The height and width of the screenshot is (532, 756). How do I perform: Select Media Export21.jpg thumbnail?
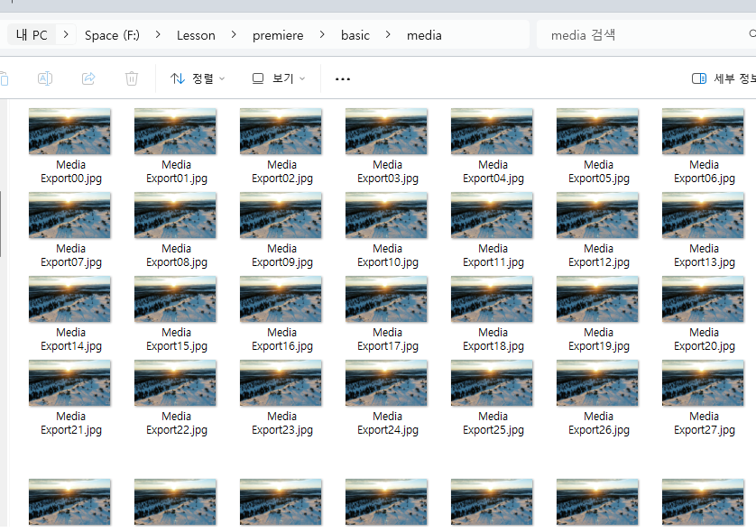coord(70,383)
